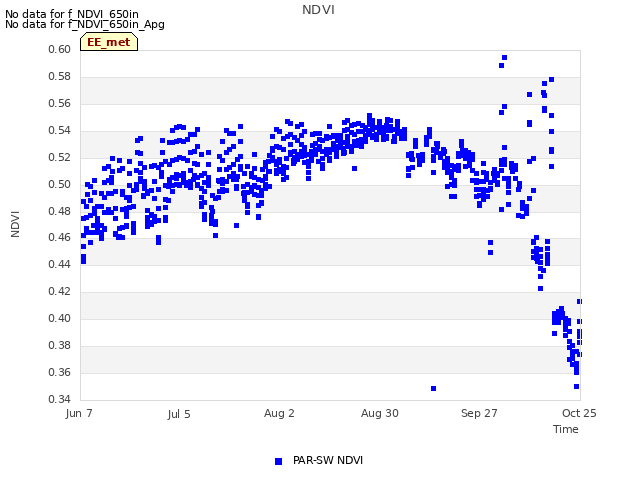This screenshot has height=480, width=640.
Task: Click the blue PAR-SW NDVI legend marker
Action: click(278, 461)
